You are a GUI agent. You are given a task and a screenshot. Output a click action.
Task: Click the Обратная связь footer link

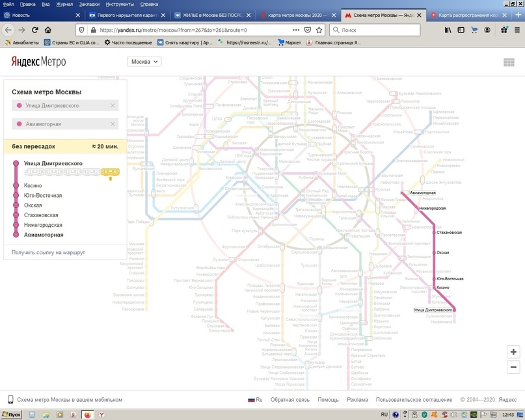click(290, 400)
